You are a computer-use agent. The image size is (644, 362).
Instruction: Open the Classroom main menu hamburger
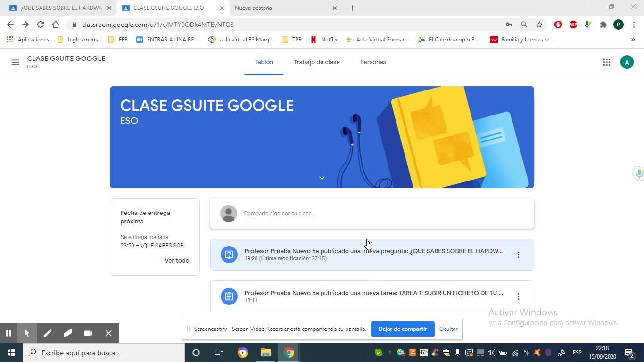tap(15, 62)
